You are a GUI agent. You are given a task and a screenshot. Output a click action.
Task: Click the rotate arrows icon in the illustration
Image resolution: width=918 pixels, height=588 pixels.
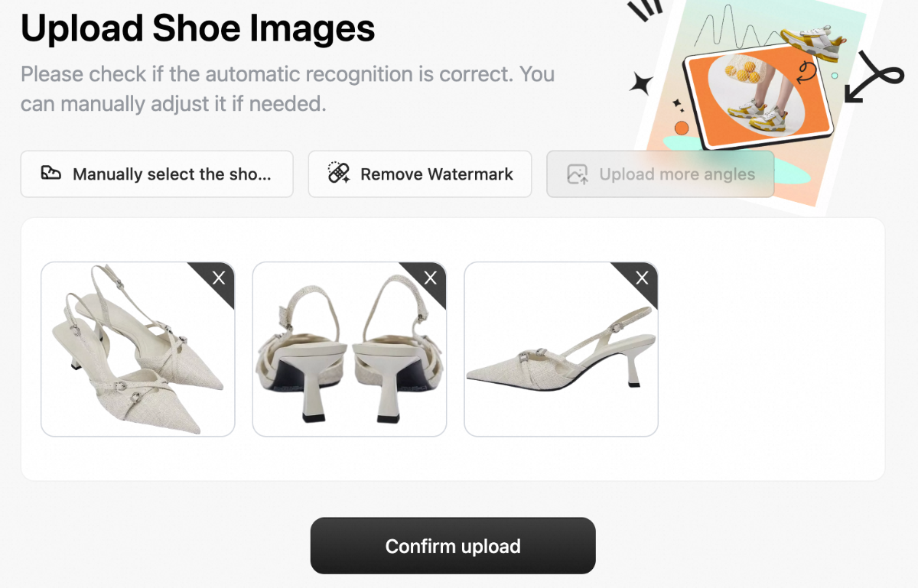[x=806, y=73]
